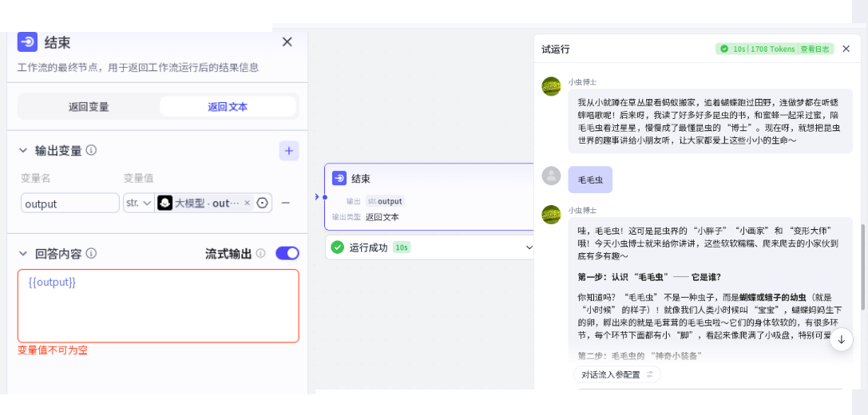The width and height of the screenshot is (868, 415).
Task: Open the str. type dropdown
Action: tap(138, 204)
